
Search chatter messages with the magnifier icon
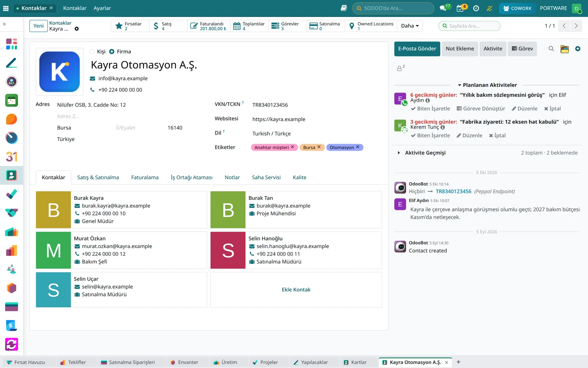point(551,49)
